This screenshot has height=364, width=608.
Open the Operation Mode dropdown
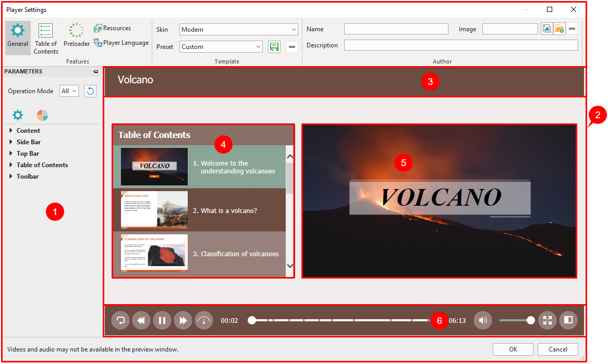69,91
